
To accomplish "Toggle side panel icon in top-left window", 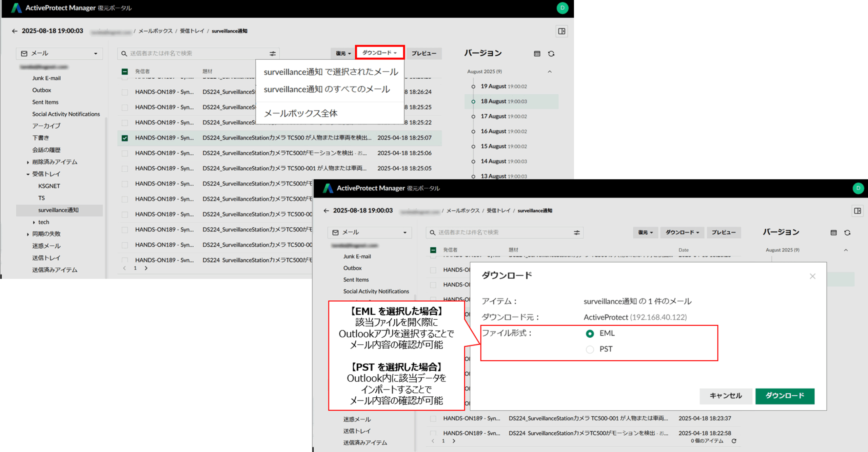I will click(x=562, y=31).
